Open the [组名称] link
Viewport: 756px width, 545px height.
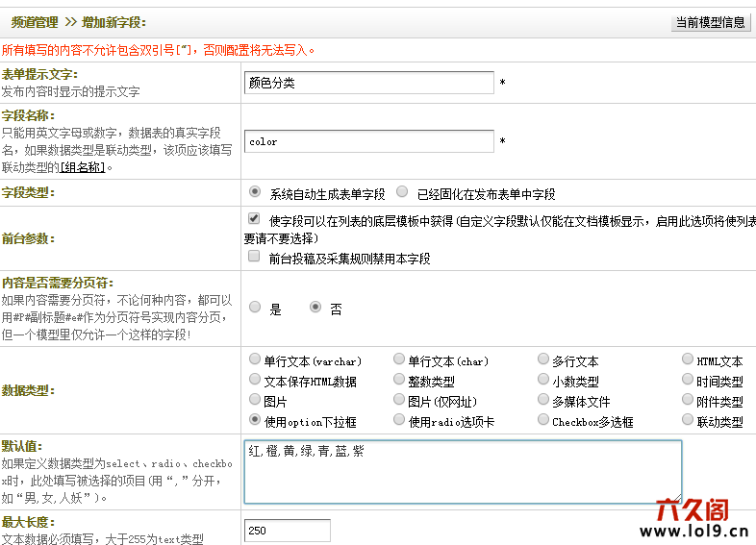click(x=81, y=166)
